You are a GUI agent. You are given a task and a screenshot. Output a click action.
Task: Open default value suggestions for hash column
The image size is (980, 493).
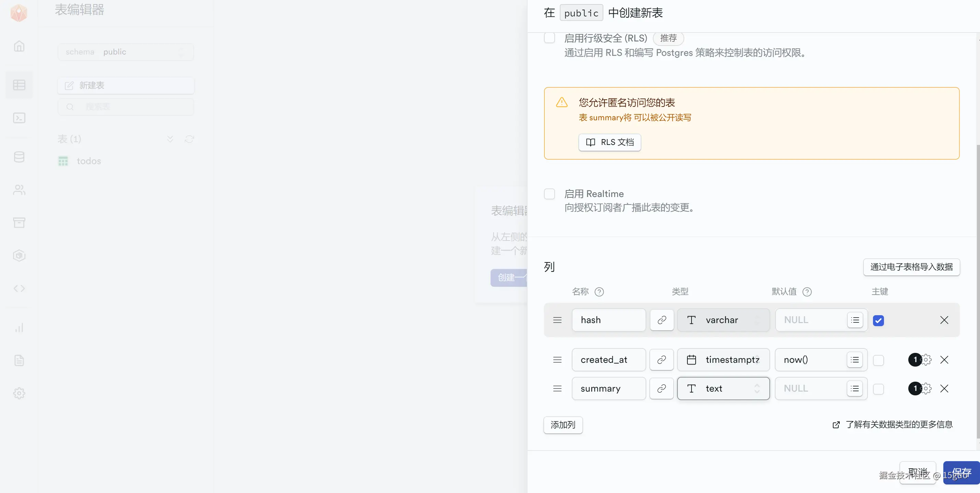click(x=855, y=320)
